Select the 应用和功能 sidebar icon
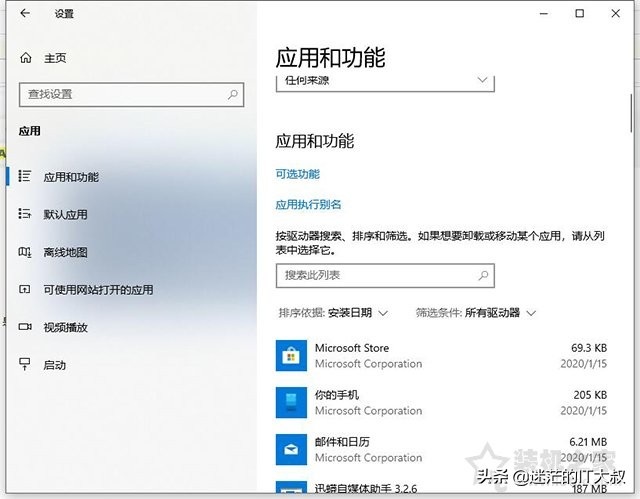Viewport: 640px width, 499px height. [x=24, y=176]
